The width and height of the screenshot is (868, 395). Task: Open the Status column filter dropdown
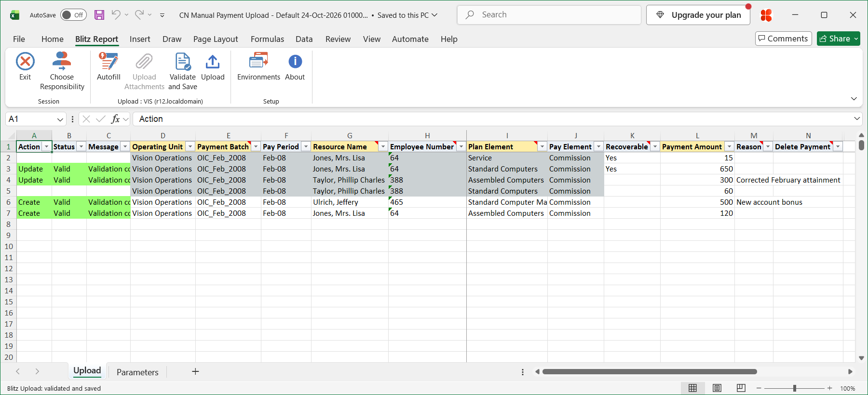81,146
